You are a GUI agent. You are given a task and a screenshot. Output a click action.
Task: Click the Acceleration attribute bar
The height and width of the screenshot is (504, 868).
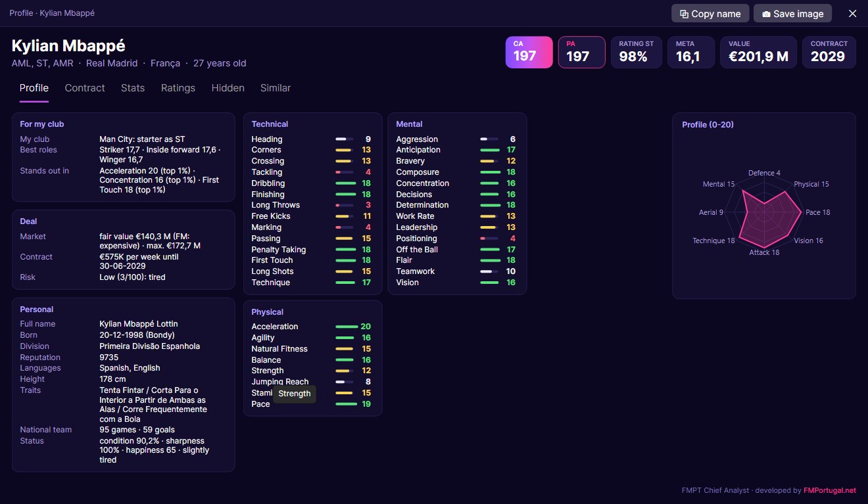point(347,327)
